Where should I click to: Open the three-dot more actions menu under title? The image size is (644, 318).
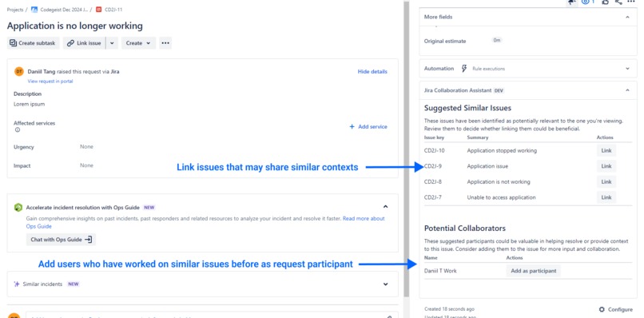[165, 43]
